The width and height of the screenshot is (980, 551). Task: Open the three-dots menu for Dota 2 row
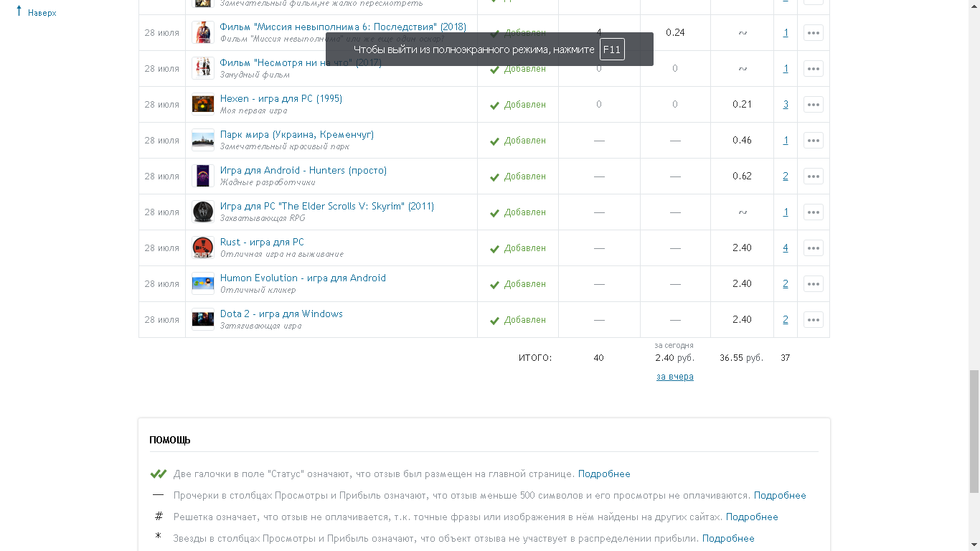pyautogui.click(x=813, y=320)
